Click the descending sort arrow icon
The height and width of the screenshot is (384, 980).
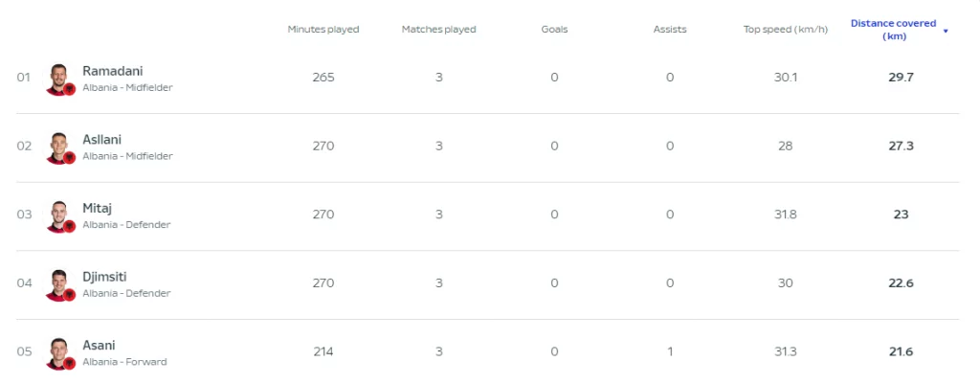click(946, 31)
